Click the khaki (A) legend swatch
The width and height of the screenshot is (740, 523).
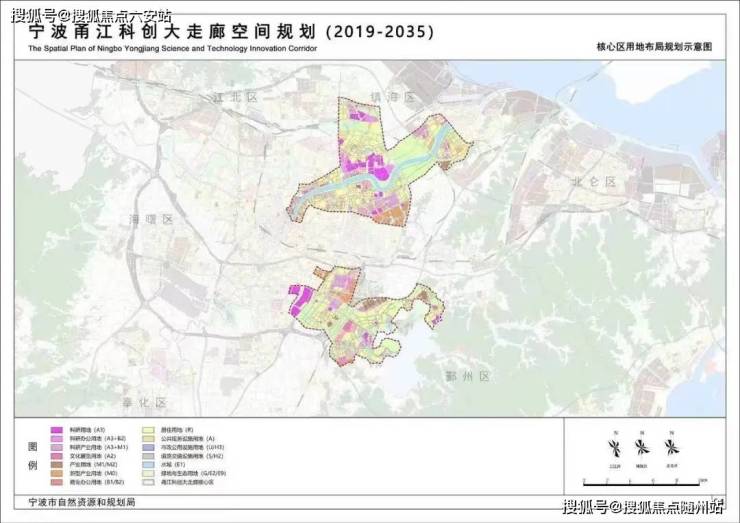click(x=148, y=439)
